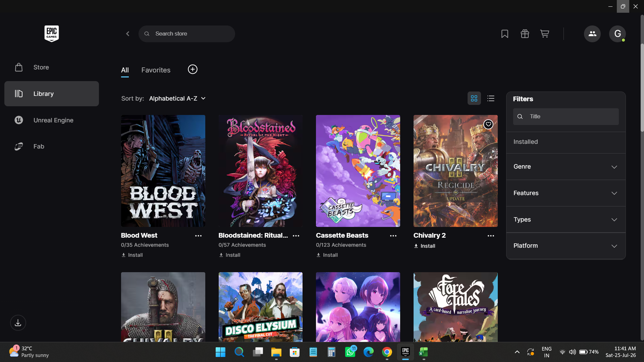
Task: Go back with the left arrow
Action: click(x=128, y=34)
